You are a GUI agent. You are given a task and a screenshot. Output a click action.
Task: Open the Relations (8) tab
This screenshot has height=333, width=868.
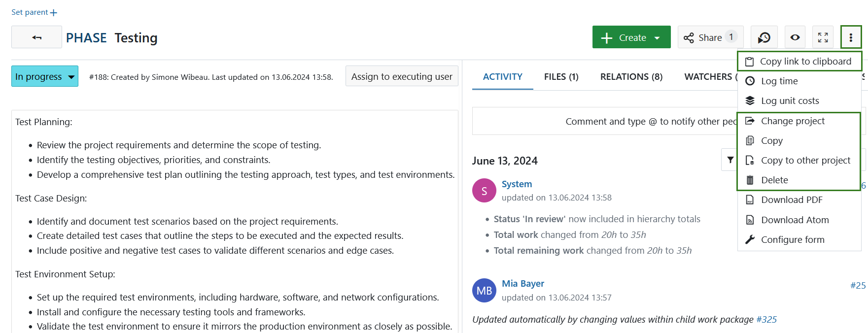631,77
